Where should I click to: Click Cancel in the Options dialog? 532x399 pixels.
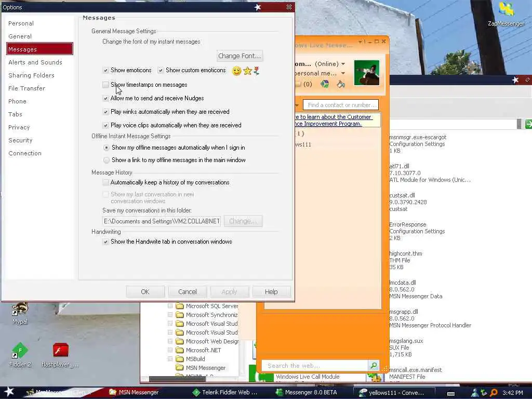point(187,292)
